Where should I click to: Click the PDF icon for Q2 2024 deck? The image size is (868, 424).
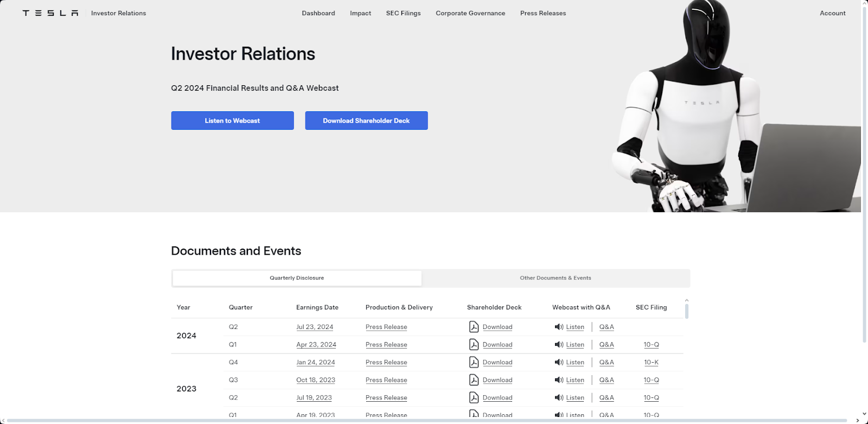[474, 327]
